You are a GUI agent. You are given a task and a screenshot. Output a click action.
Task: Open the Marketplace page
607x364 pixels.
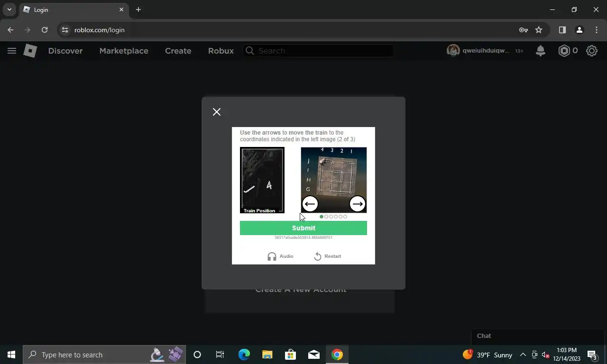click(x=124, y=51)
